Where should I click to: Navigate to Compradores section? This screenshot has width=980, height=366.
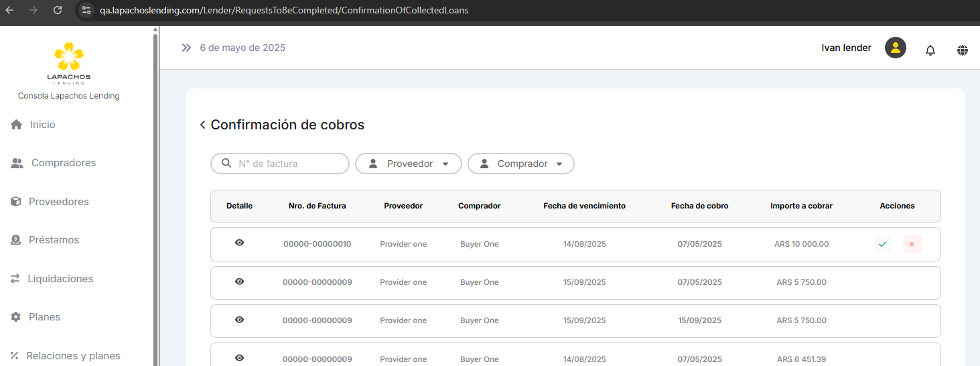tap(63, 163)
